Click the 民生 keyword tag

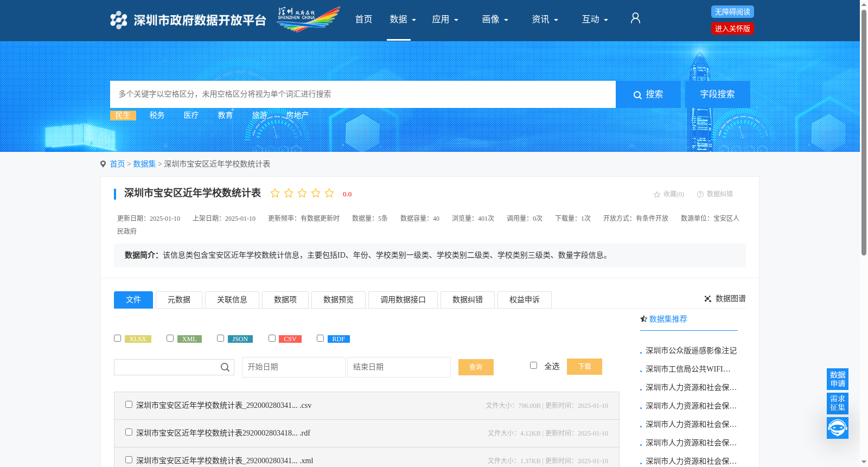[x=123, y=116]
